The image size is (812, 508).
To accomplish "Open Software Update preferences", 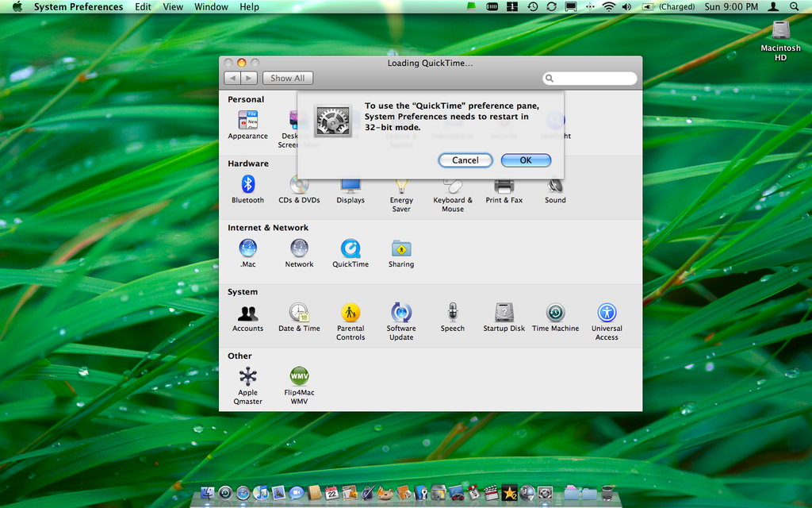I will [401, 322].
